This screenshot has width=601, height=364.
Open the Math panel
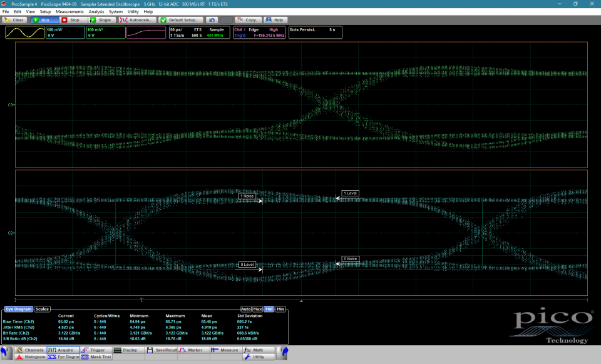(259, 350)
